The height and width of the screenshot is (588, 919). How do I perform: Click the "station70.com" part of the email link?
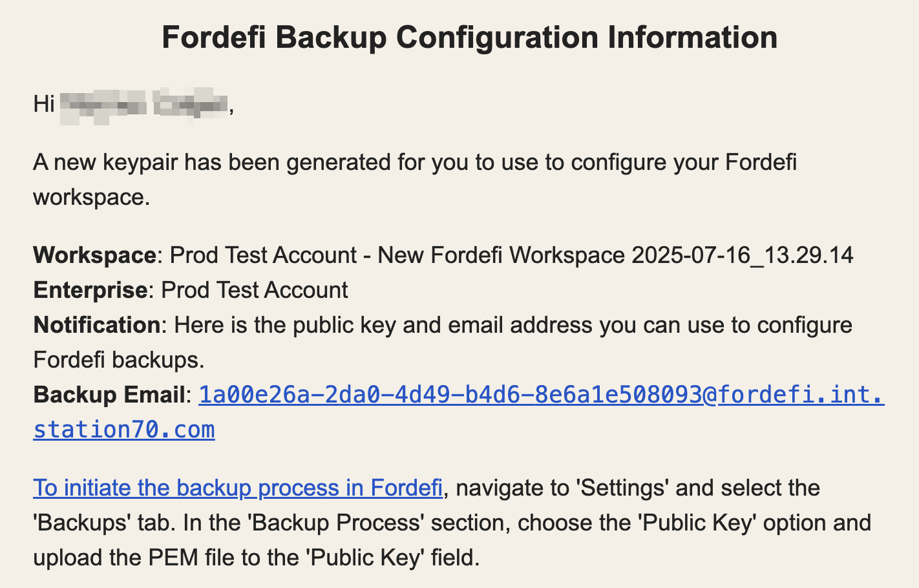coord(124,430)
